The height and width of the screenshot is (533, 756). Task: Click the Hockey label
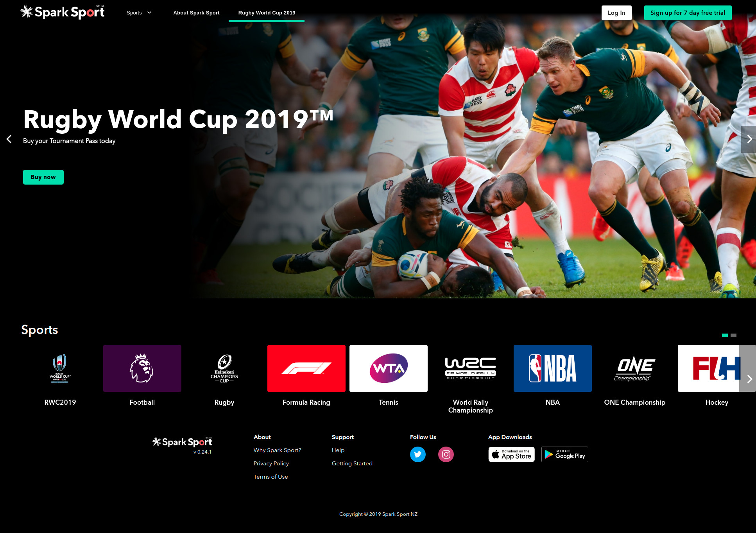pyautogui.click(x=717, y=402)
